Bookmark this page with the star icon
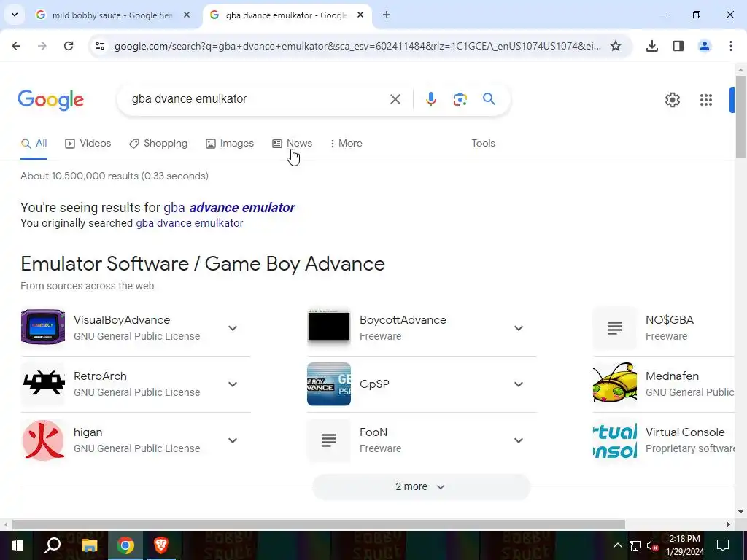 616,46
